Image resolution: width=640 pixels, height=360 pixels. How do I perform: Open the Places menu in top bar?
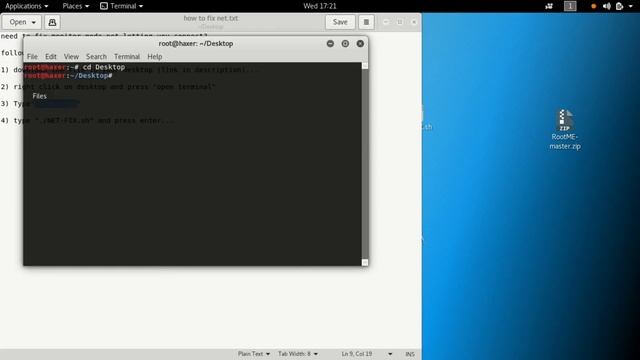[x=76, y=6]
